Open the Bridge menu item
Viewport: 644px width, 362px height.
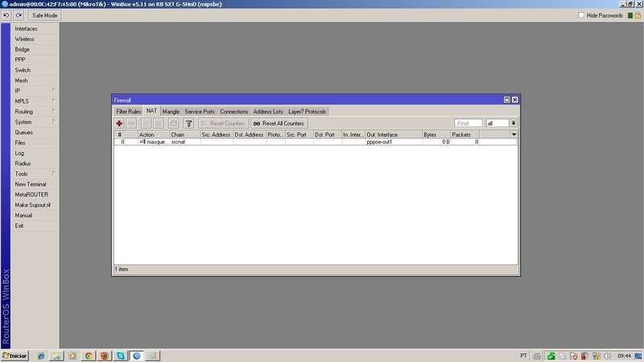tap(35, 49)
